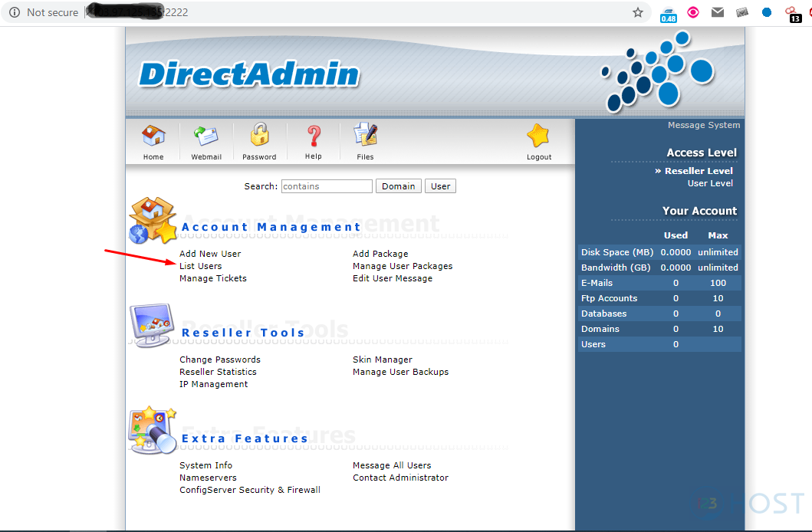812x532 pixels.
Task: Click the Extra Features icon
Action: [153, 431]
